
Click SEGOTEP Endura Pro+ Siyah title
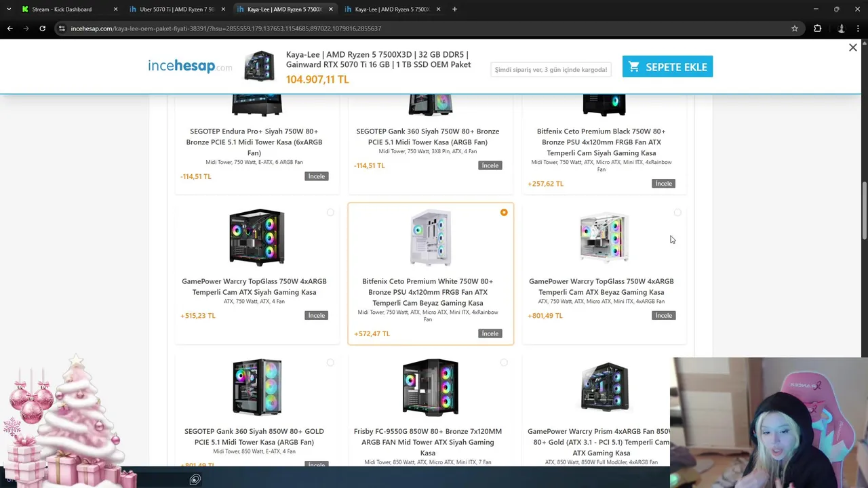(254, 142)
